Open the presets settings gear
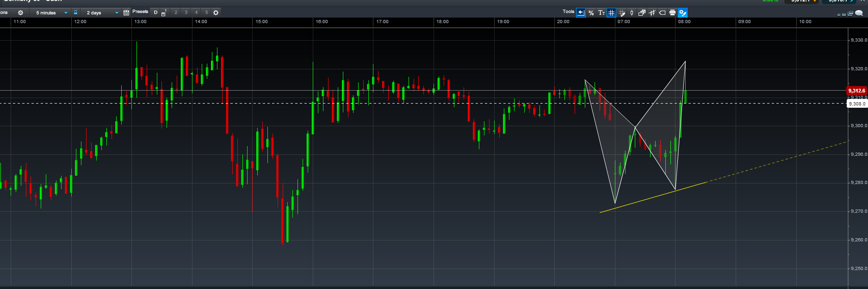The width and height of the screenshot is (868, 289). click(216, 12)
